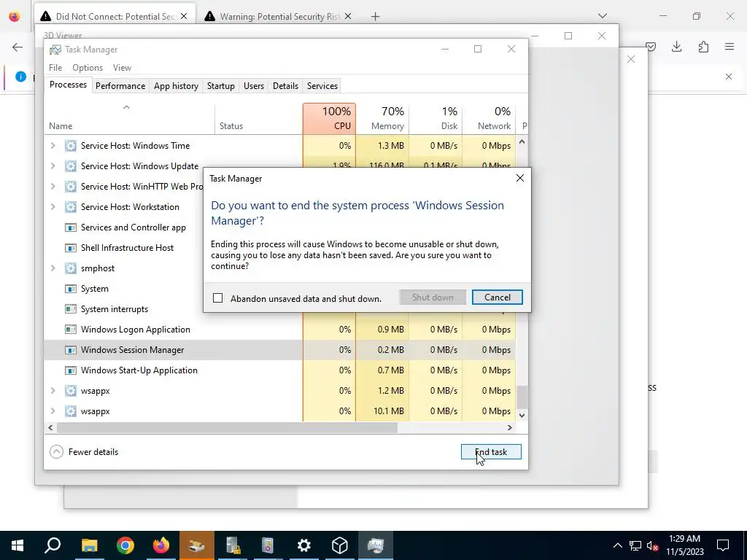Launch Google Chrome from the taskbar
Viewport: 747px width, 560px height.
(x=125, y=545)
